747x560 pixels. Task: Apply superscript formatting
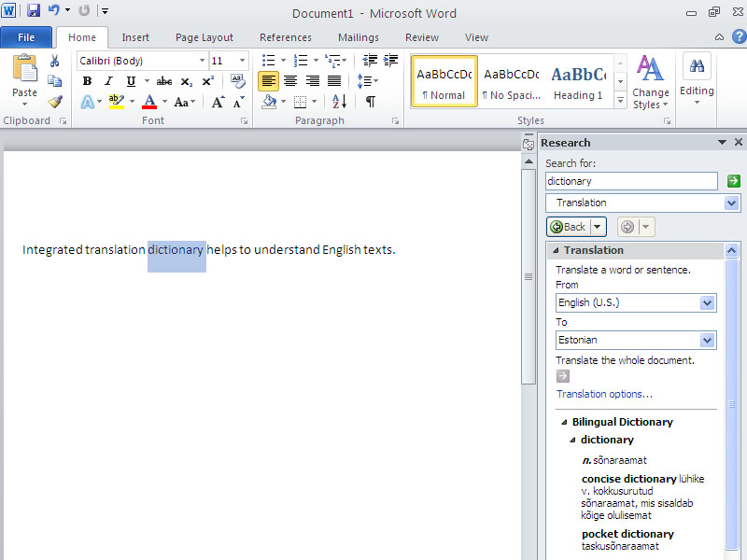tap(207, 81)
